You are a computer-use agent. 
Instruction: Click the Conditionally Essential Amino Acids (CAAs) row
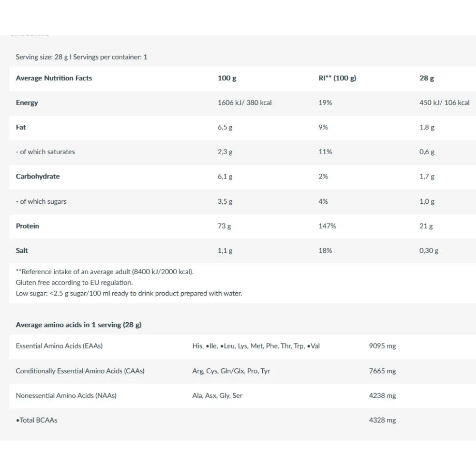click(x=243, y=371)
